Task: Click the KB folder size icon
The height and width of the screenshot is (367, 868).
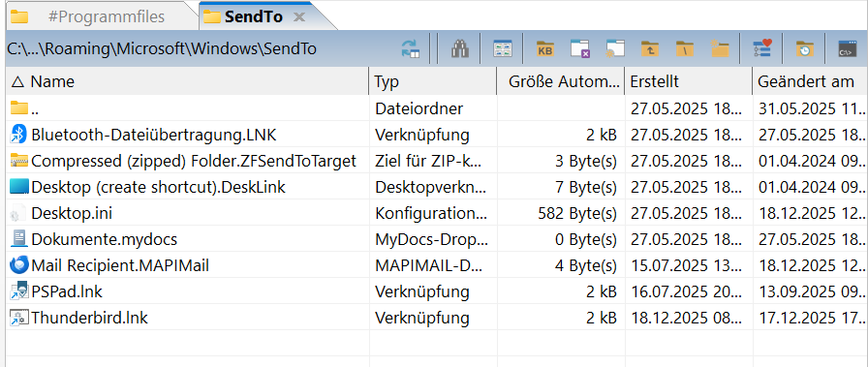Action: point(545,48)
